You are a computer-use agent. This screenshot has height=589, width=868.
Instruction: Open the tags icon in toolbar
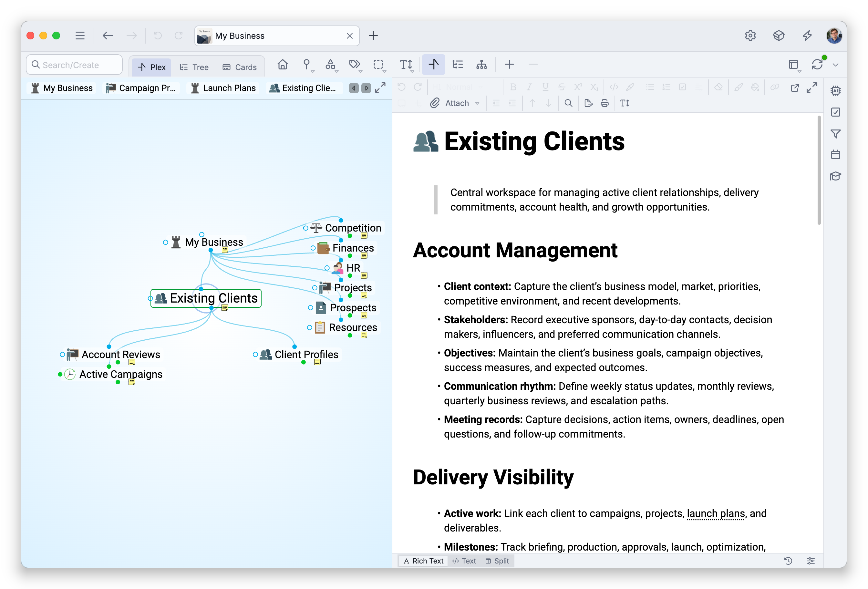355,65
